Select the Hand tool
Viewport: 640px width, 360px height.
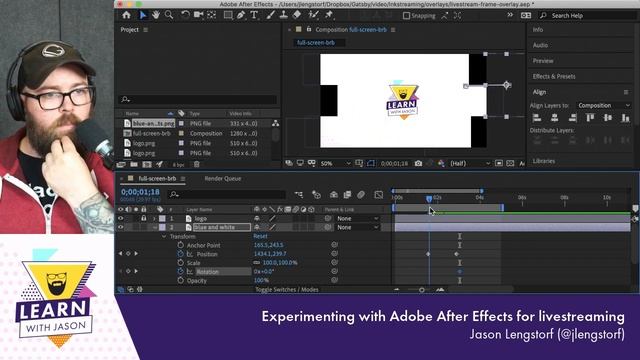click(156, 15)
